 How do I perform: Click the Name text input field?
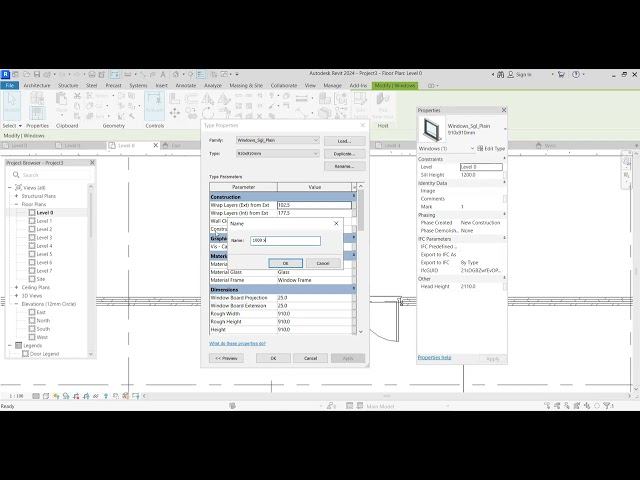pos(285,240)
